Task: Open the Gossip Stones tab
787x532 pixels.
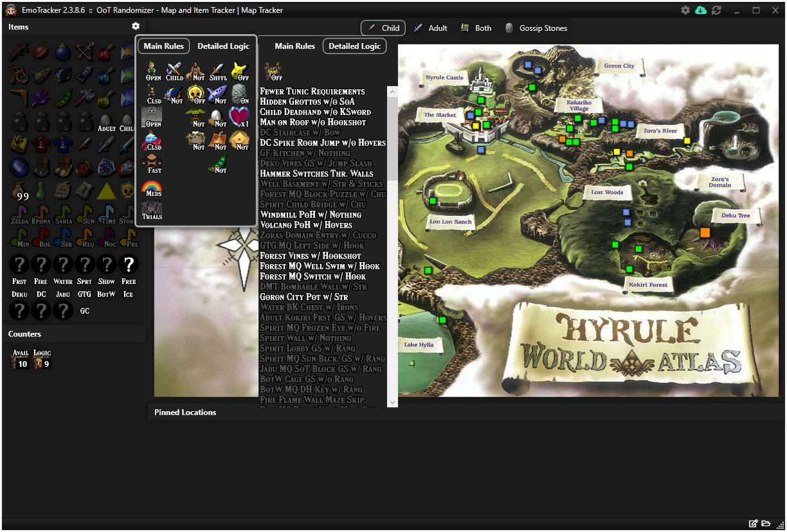Action: coord(536,28)
